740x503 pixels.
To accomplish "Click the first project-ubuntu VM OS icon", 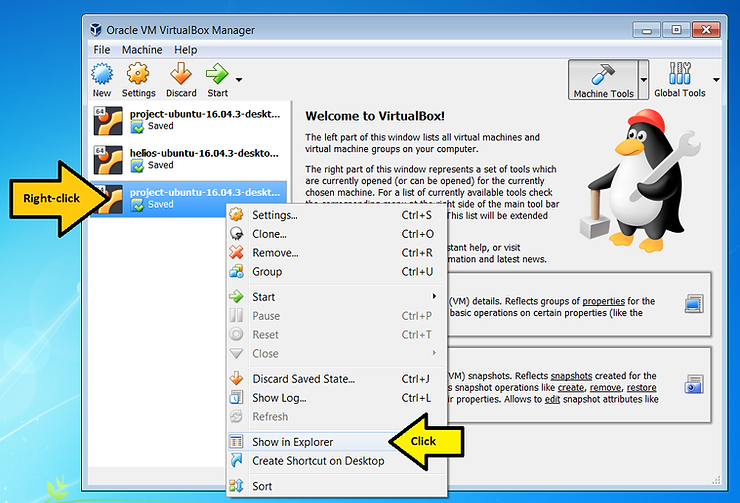I will click(108, 121).
